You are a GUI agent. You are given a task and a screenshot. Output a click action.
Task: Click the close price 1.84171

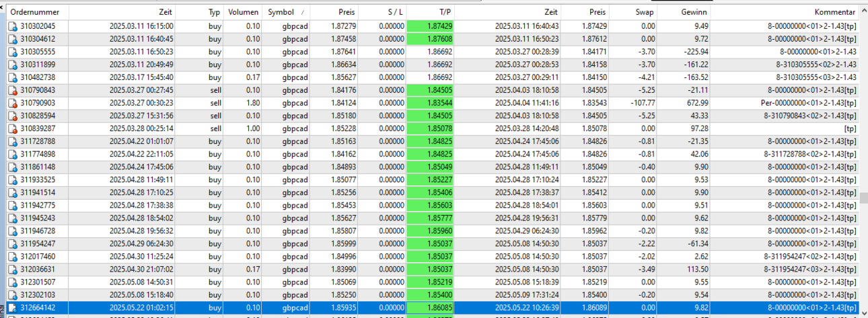pyautogui.click(x=593, y=52)
